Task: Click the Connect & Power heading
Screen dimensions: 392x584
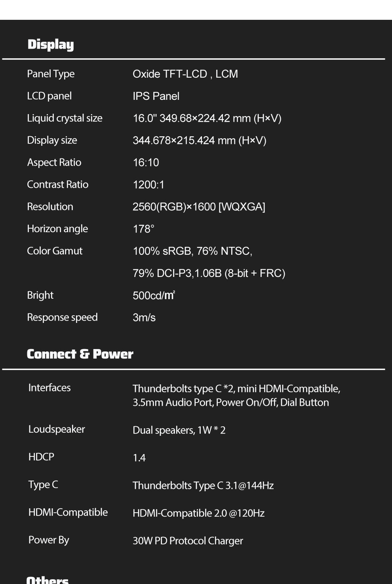Action: tap(80, 354)
